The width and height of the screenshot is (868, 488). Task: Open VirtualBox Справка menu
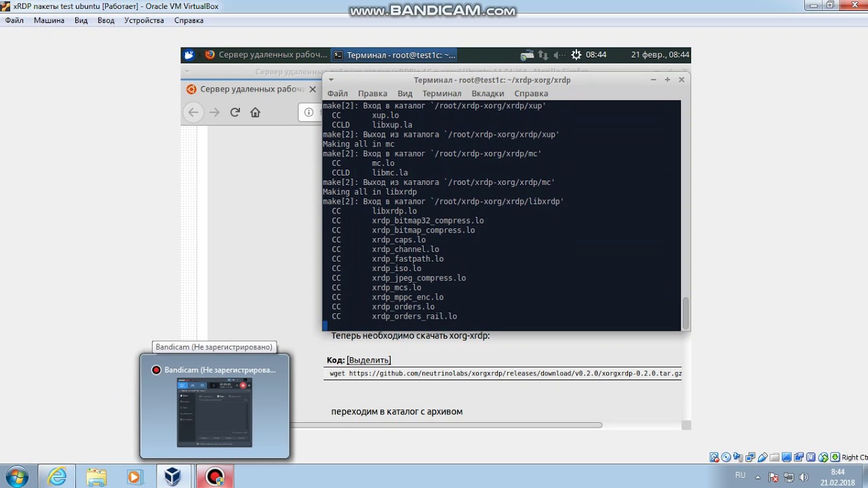point(189,20)
